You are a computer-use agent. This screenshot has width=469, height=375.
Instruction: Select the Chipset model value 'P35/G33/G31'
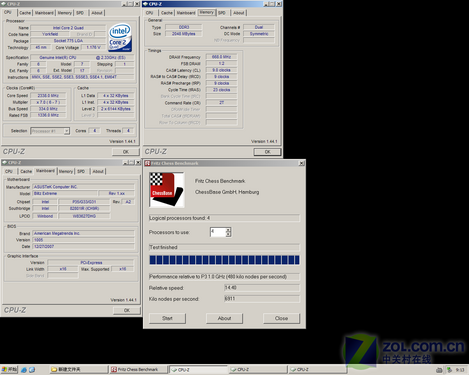click(x=84, y=202)
